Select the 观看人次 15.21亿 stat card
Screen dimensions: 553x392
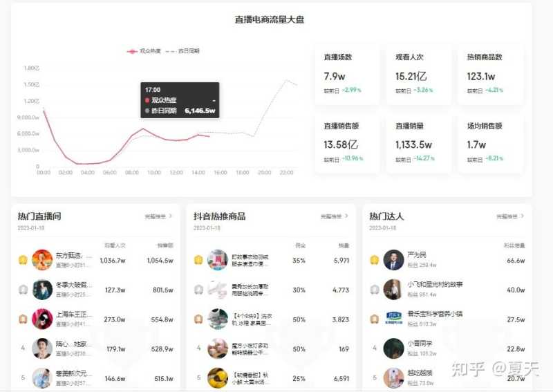coord(419,75)
